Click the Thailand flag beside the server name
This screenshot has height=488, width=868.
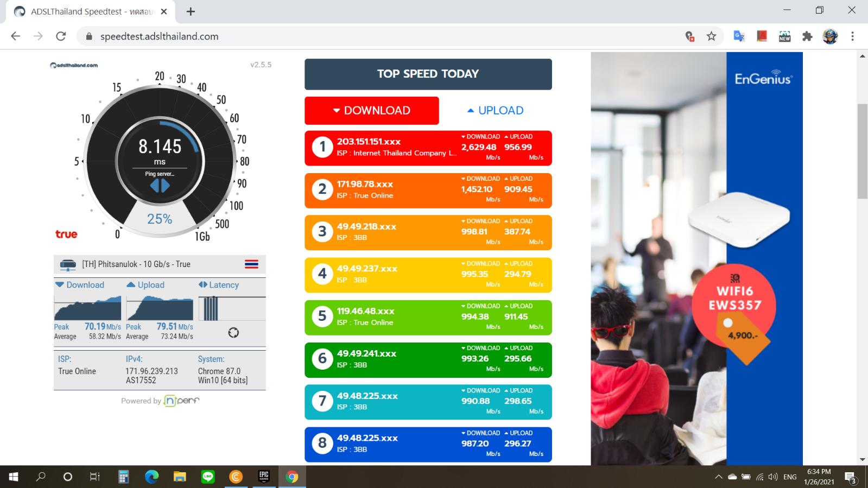(251, 264)
